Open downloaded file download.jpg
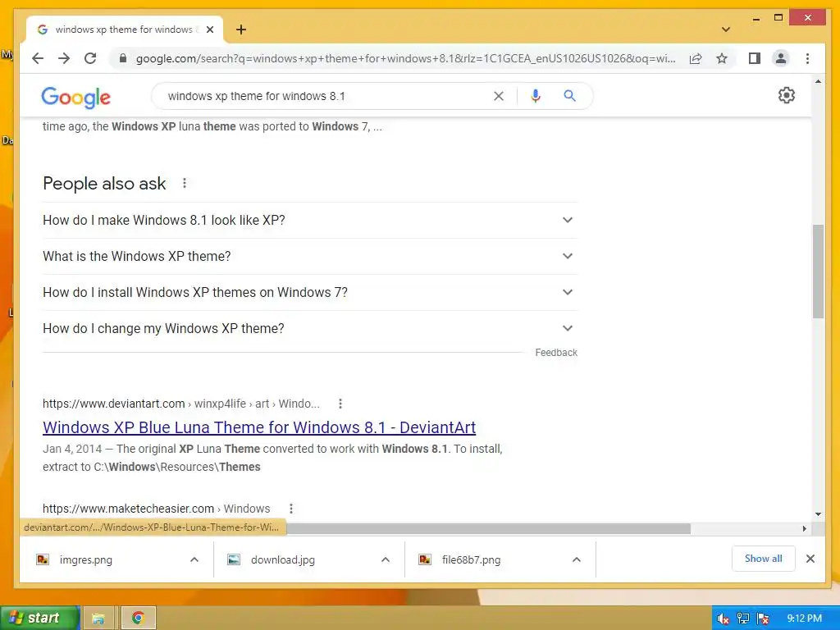The image size is (840, 630). 283,559
